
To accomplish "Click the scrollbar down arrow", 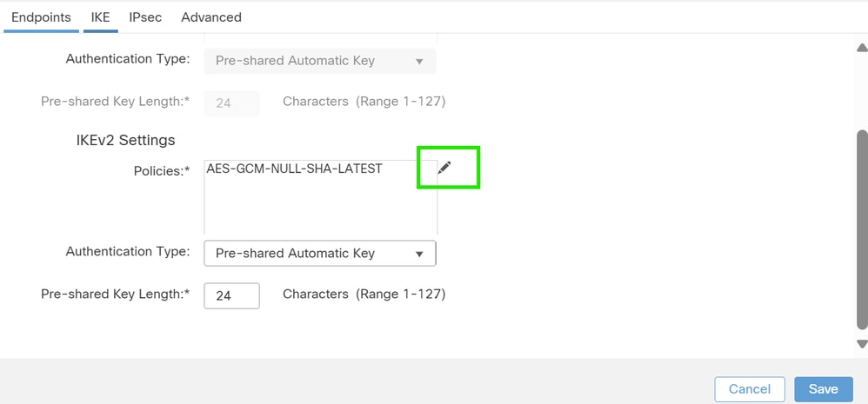I will click(x=862, y=344).
